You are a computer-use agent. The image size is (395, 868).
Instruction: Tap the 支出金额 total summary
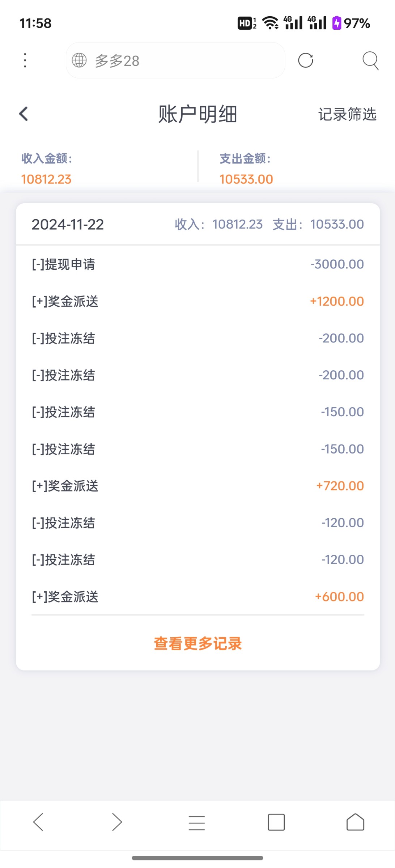246,169
